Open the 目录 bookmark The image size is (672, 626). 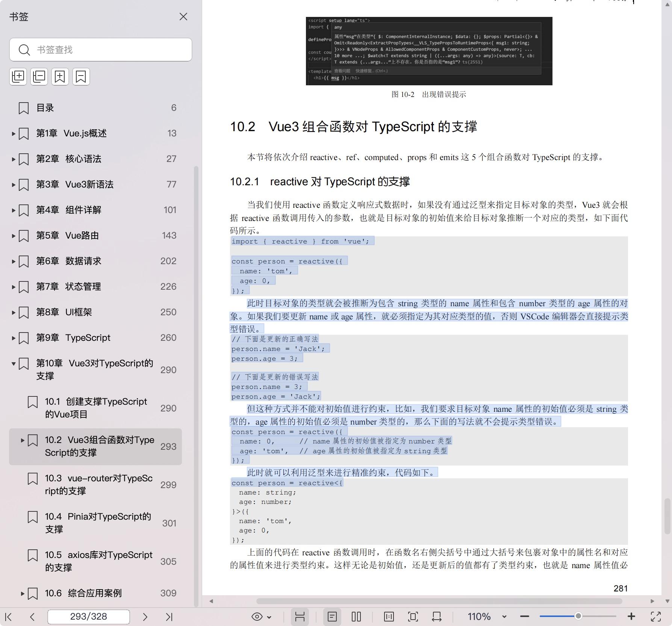(45, 108)
